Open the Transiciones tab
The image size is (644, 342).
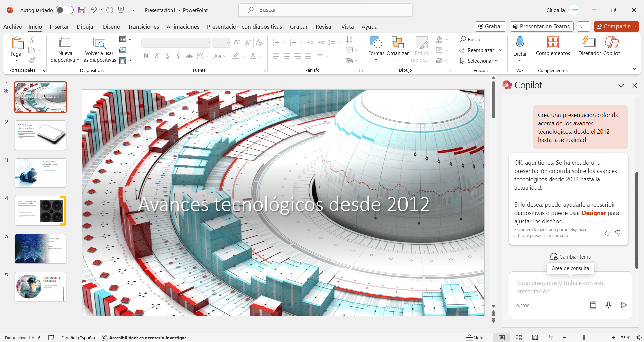(x=143, y=27)
